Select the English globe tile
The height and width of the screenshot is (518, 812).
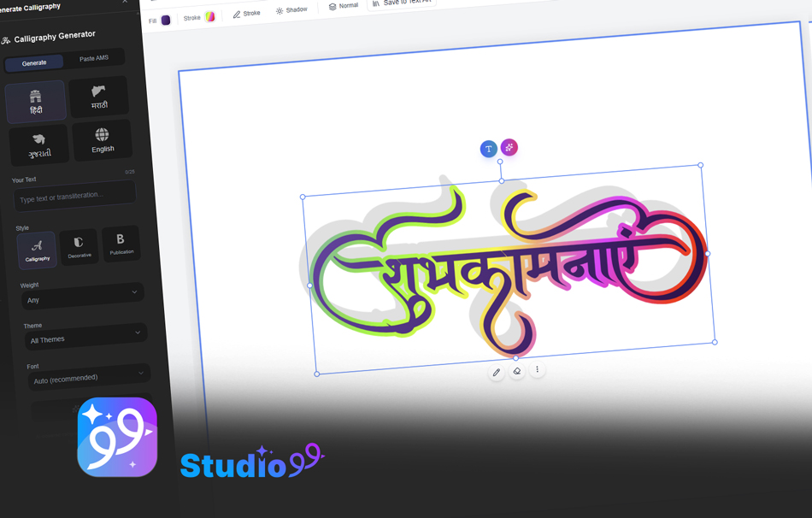[102, 140]
